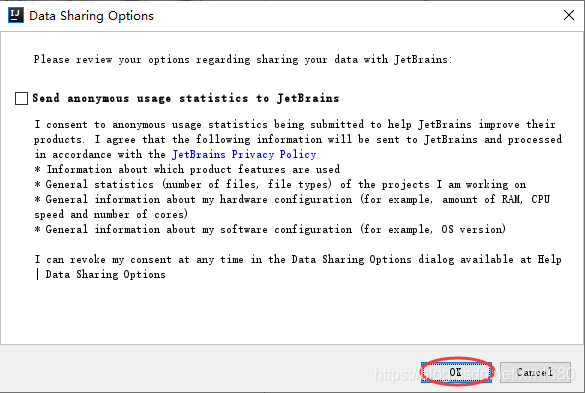Click line 'Information about which product features are used'
This screenshot has width=585, height=393.
click(x=187, y=169)
